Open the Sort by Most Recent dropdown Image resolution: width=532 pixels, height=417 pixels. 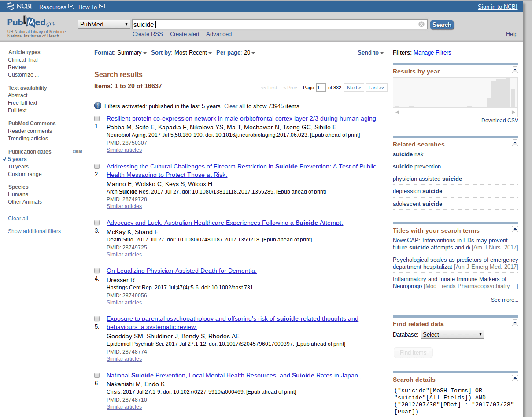(193, 52)
